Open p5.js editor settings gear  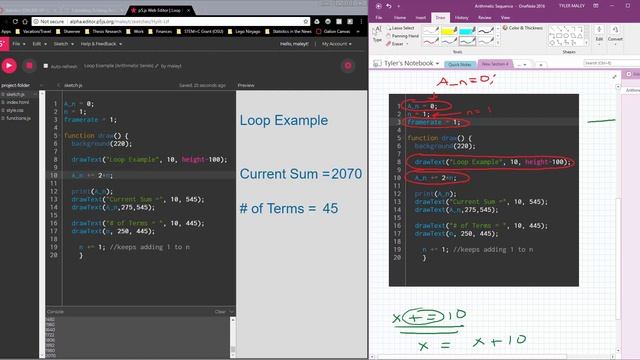click(348, 66)
